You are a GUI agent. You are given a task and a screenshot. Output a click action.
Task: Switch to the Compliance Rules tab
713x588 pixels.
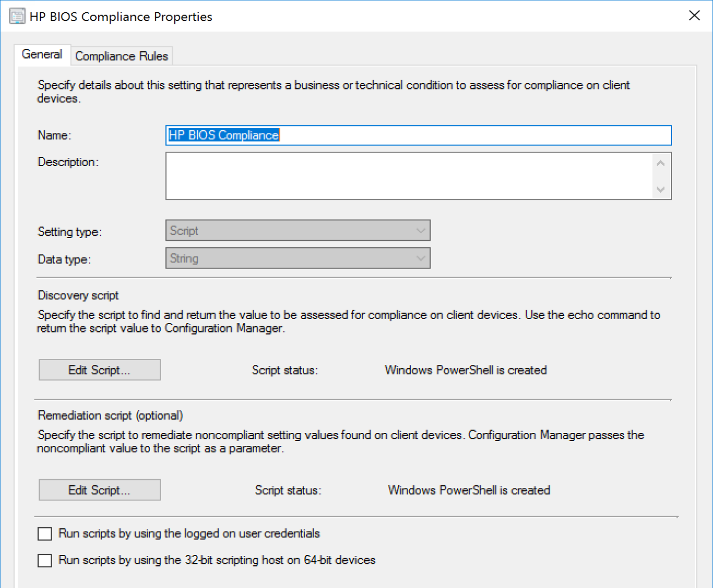pos(121,56)
